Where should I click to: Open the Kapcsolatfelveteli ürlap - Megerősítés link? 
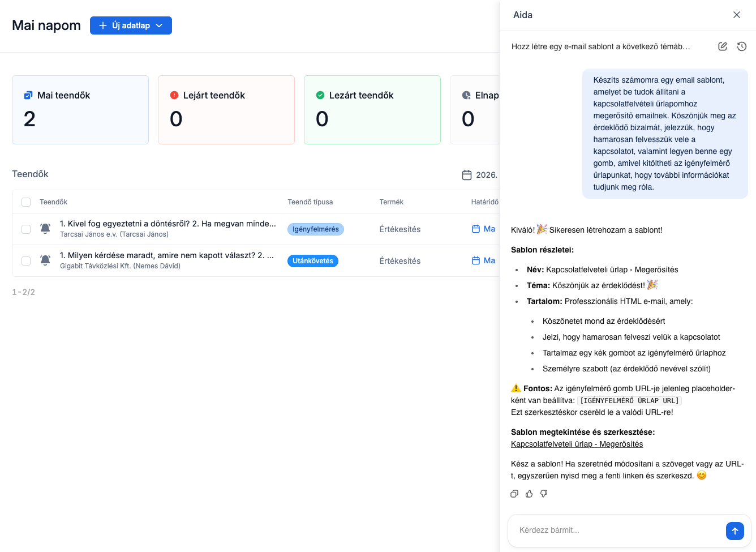tap(577, 444)
